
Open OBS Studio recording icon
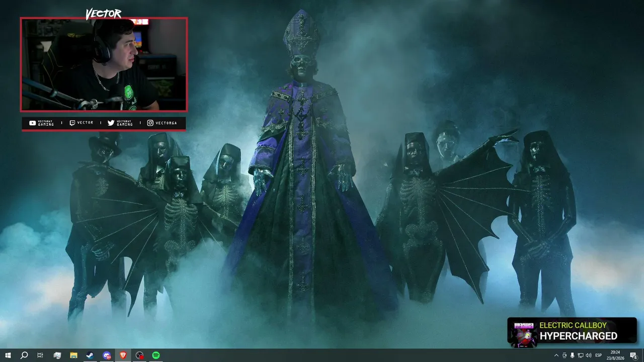140,355
